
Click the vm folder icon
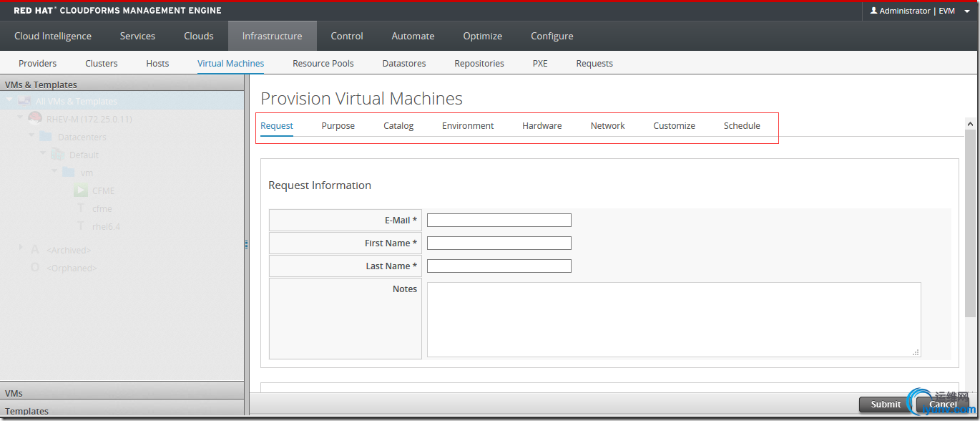pos(69,173)
